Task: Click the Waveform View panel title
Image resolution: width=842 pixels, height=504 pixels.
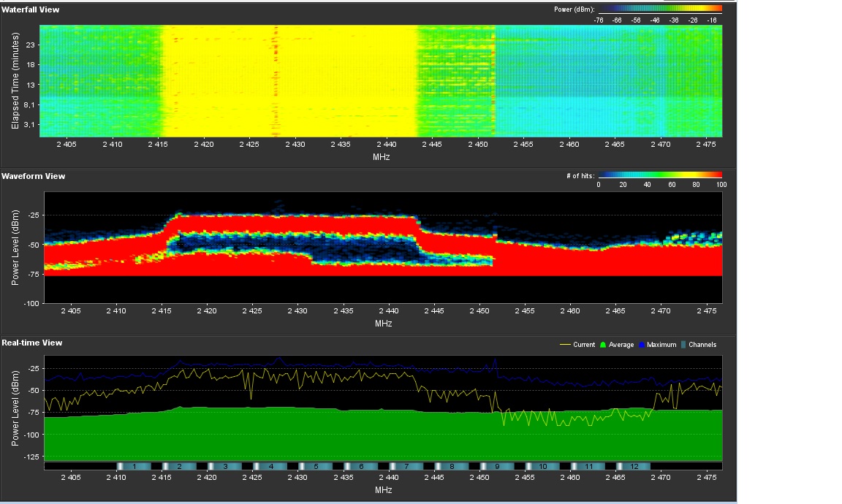Action: (x=34, y=176)
